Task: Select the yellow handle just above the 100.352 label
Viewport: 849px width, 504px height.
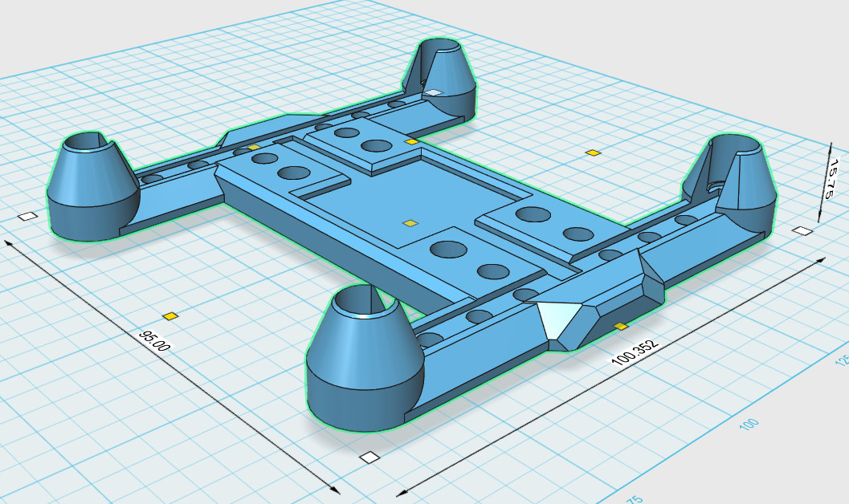Action: click(x=621, y=326)
